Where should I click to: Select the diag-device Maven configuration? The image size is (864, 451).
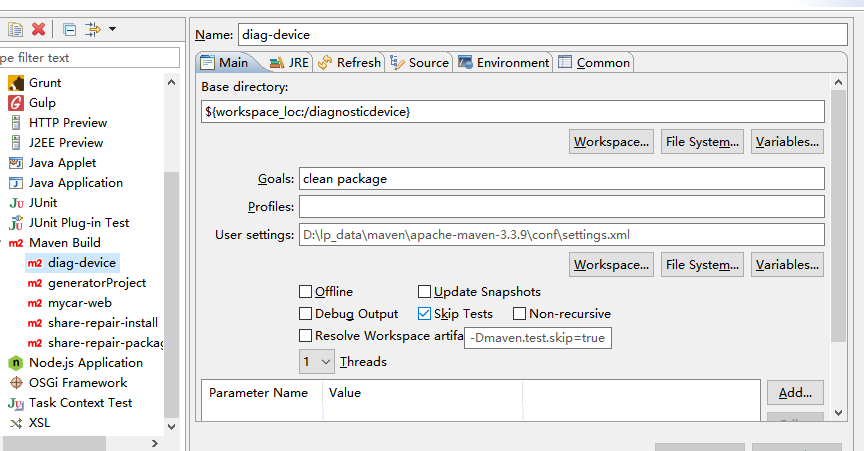click(82, 263)
